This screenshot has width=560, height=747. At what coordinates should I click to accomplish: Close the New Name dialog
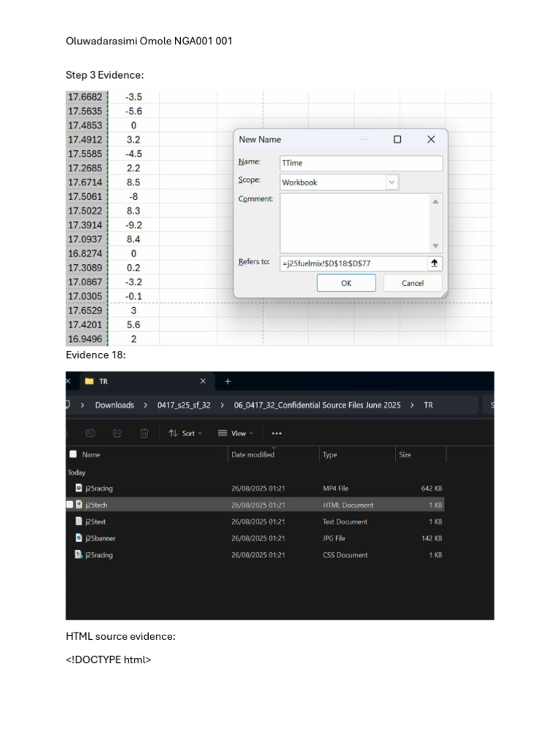431,139
